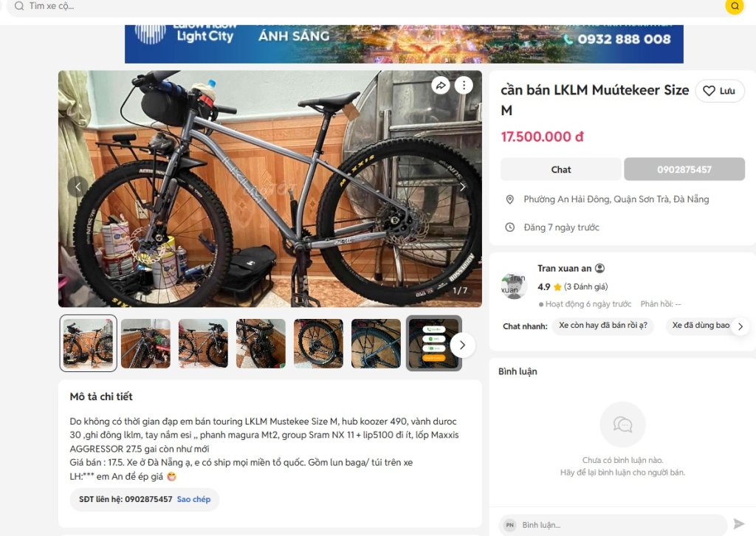This screenshot has width=756, height=536.
Task: Select the second bike thumbnail
Action: (145, 343)
